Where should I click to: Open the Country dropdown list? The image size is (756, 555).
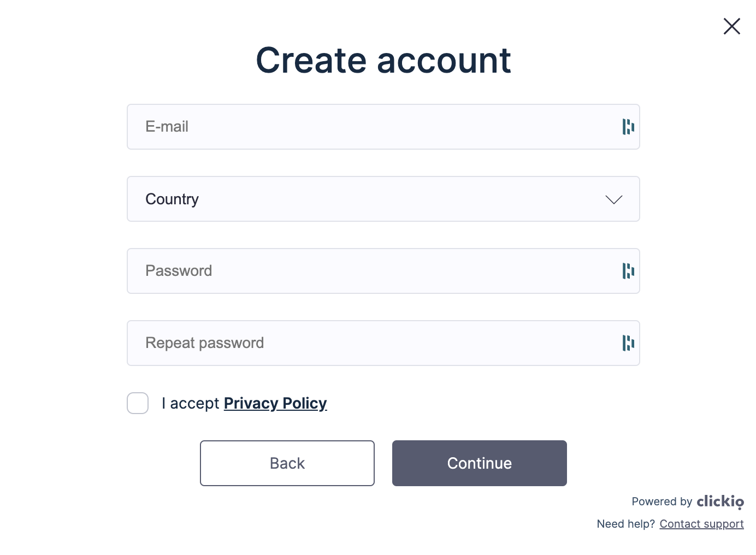tap(383, 199)
